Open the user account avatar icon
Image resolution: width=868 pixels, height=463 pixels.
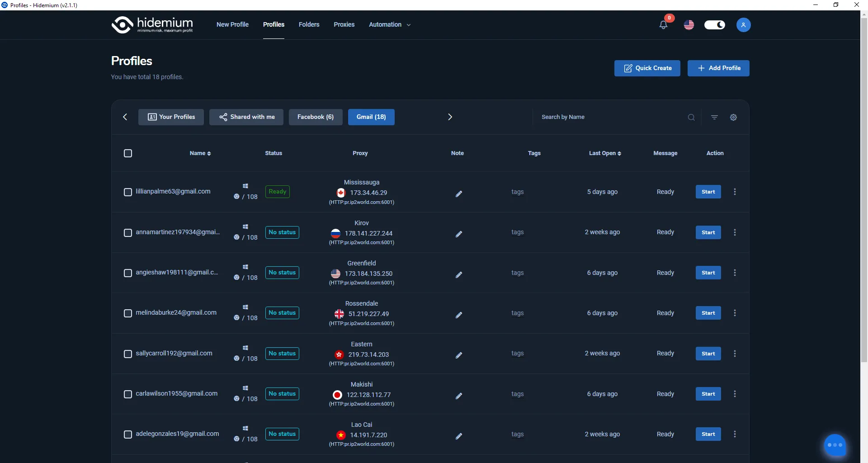pos(743,25)
